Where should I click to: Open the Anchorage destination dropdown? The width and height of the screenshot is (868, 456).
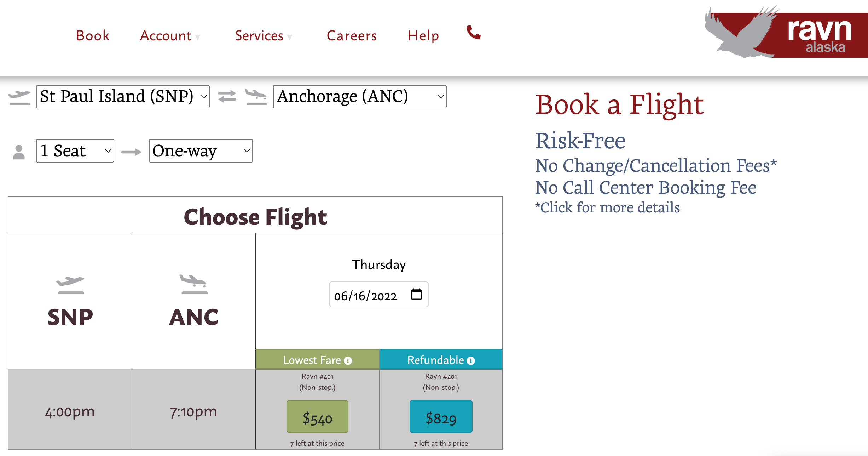pyautogui.click(x=359, y=96)
